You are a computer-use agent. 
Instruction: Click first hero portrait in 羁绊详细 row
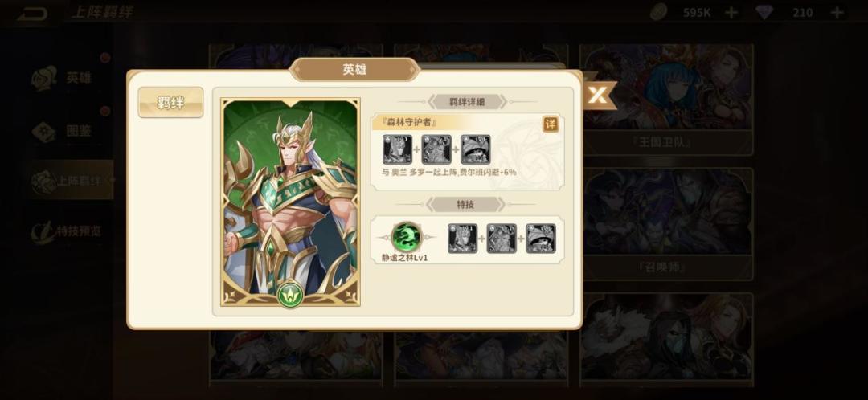pyautogui.click(x=398, y=149)
